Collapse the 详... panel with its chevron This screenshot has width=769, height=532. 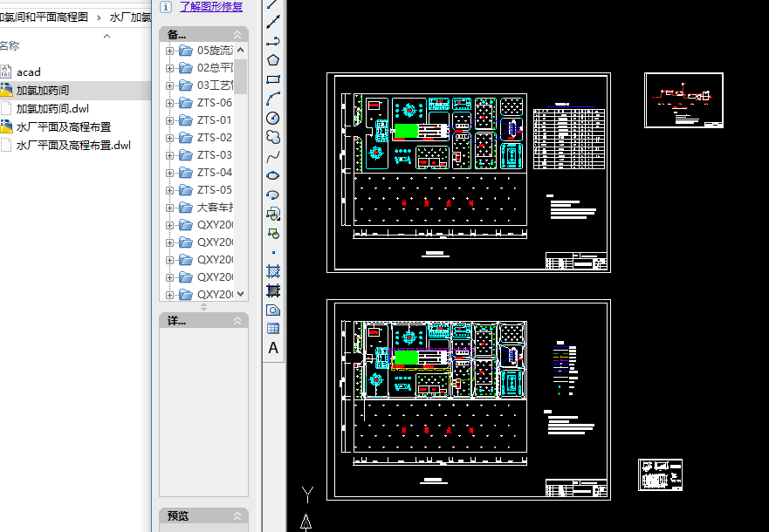coord(237,321)
